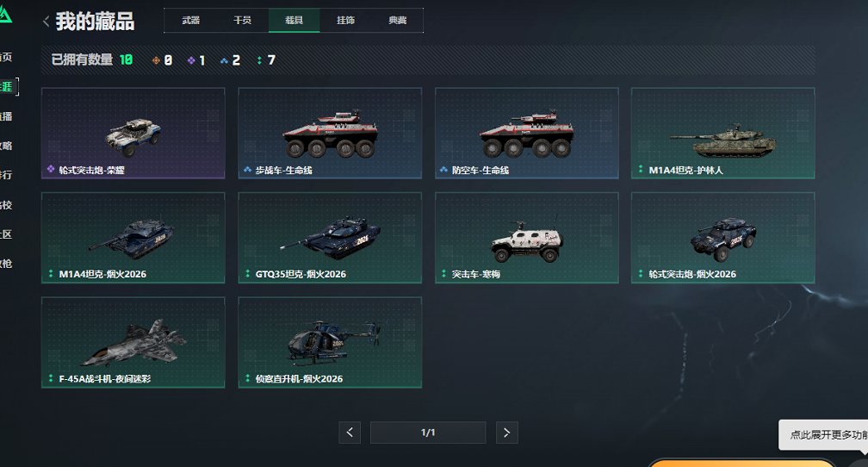Click the orange rarity diamond counter icon

coord(156,60)
